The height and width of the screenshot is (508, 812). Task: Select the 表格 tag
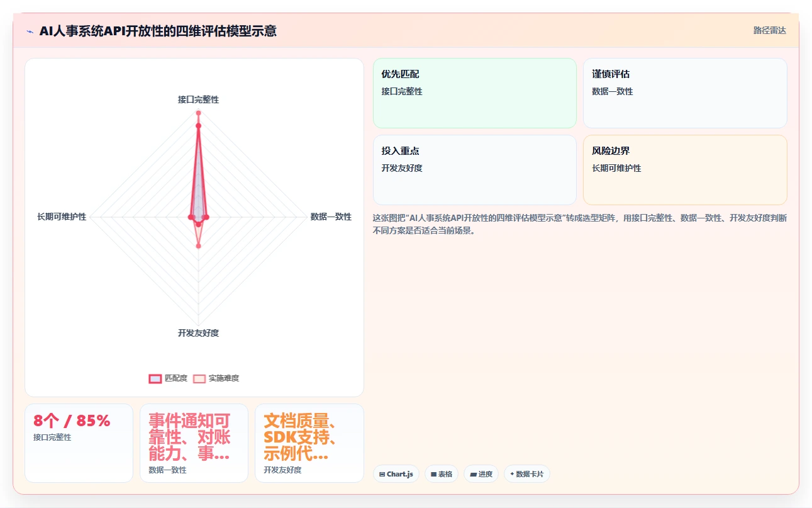[x=442, y=474]
